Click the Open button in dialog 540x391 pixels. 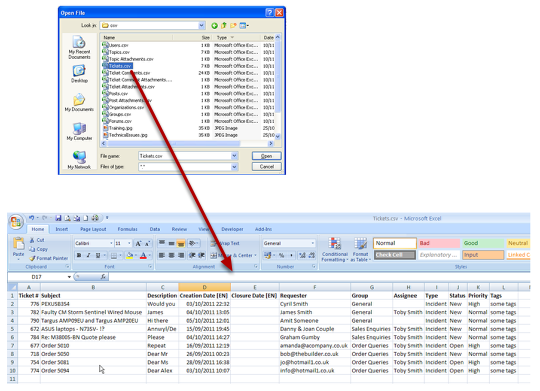266,156
